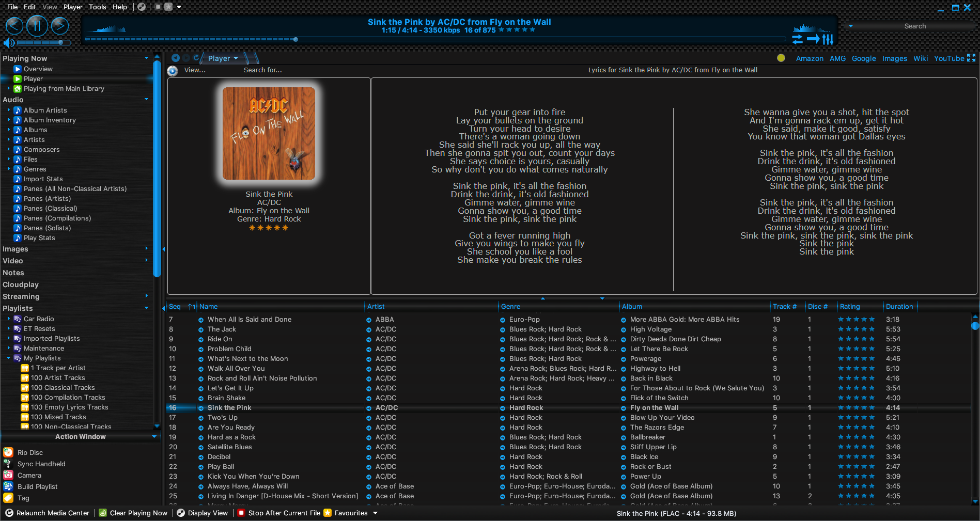Image resolution: width=980 pixels, height=521 pixels.
Task: Open the menu bar toolbar dropdown arrow
Action: (x=179, y=7)
